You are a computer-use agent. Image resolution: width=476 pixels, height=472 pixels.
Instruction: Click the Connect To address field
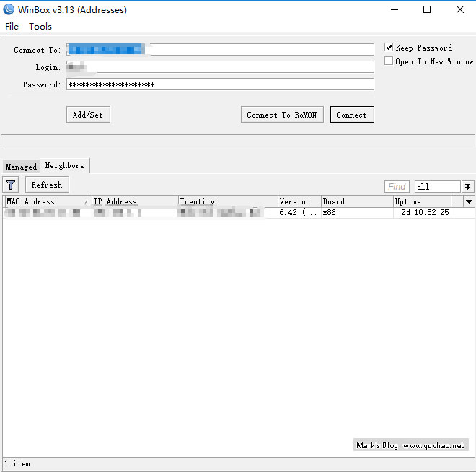tap(220, 49)
